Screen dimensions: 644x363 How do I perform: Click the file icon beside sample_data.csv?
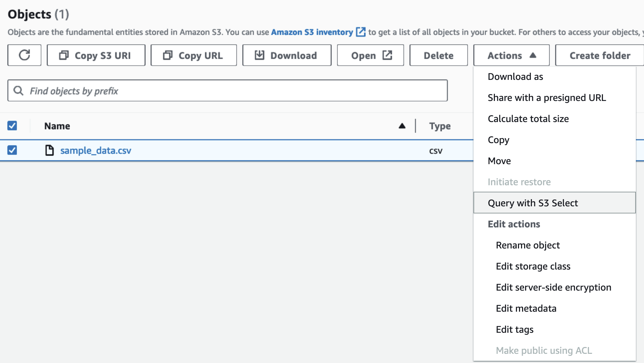[50, 150]
